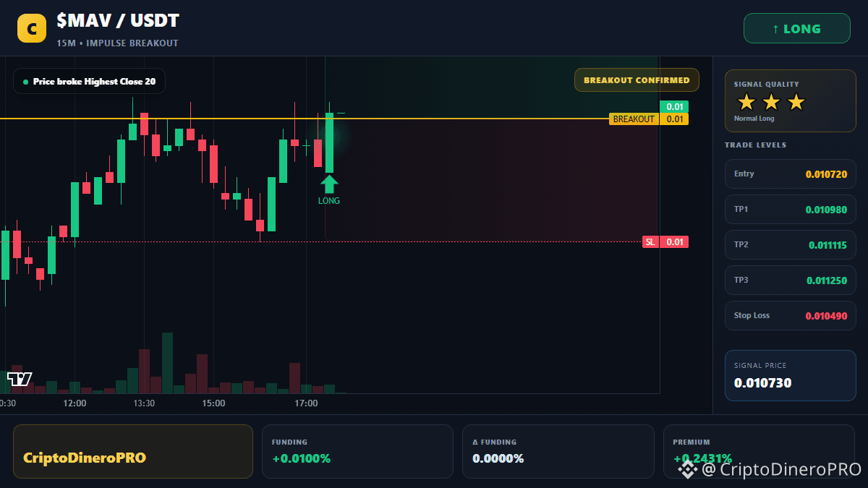Click the TP1 0.010980 row
This screenshot has height=488, width=868.
pos(791,210)
